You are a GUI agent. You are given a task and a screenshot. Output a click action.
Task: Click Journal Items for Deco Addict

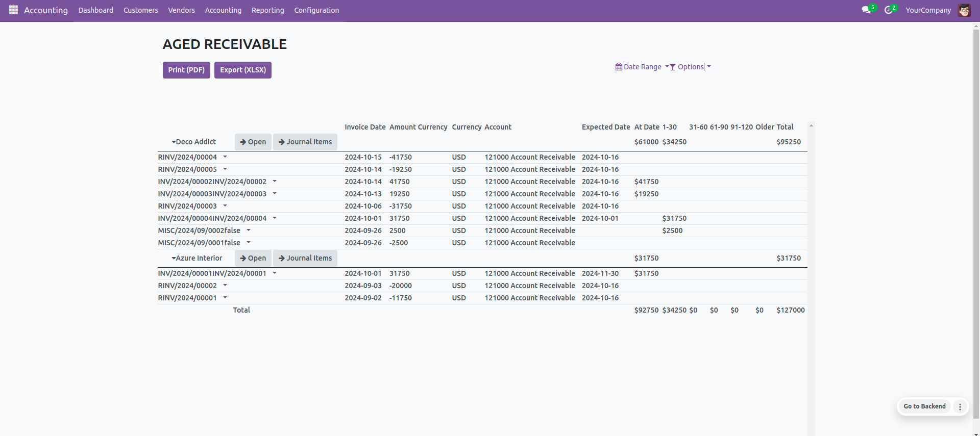point(305,142)
